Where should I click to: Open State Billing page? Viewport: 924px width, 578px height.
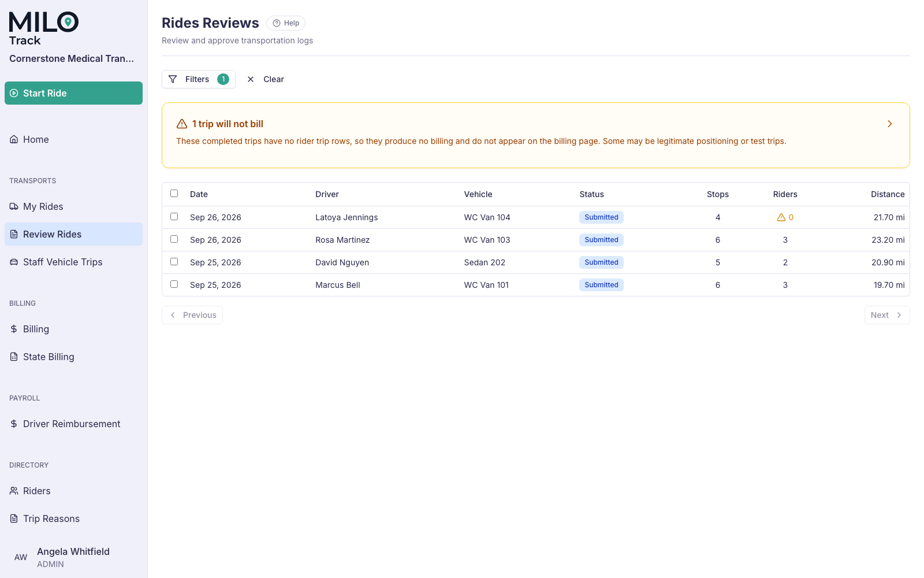(x=73, y=357)
